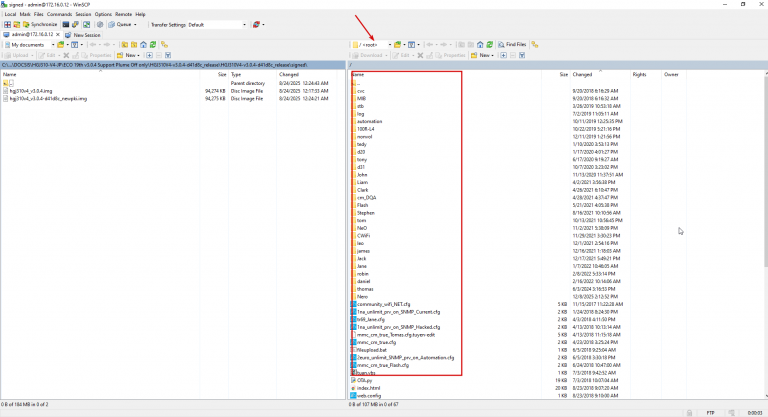This screenshot has height=417, width=768.
Task: Open Files menu
Action: pos(39,14)
